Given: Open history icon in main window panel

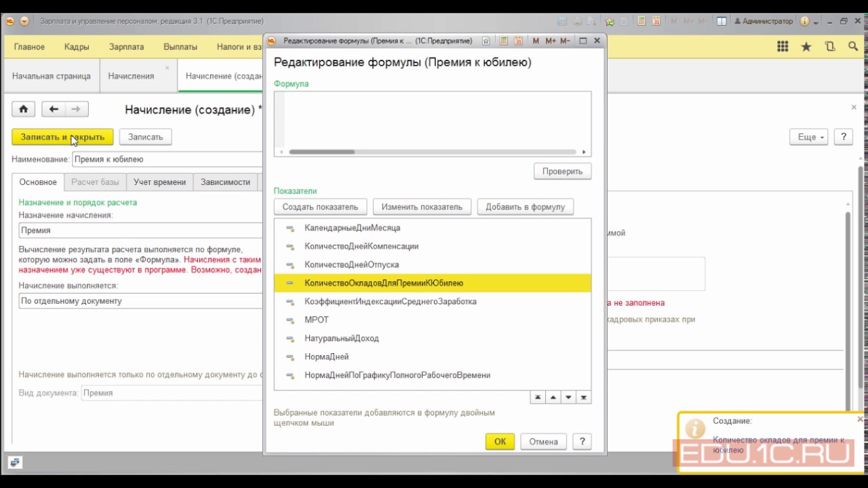Looking at the screenshot, I should [830, 47].
